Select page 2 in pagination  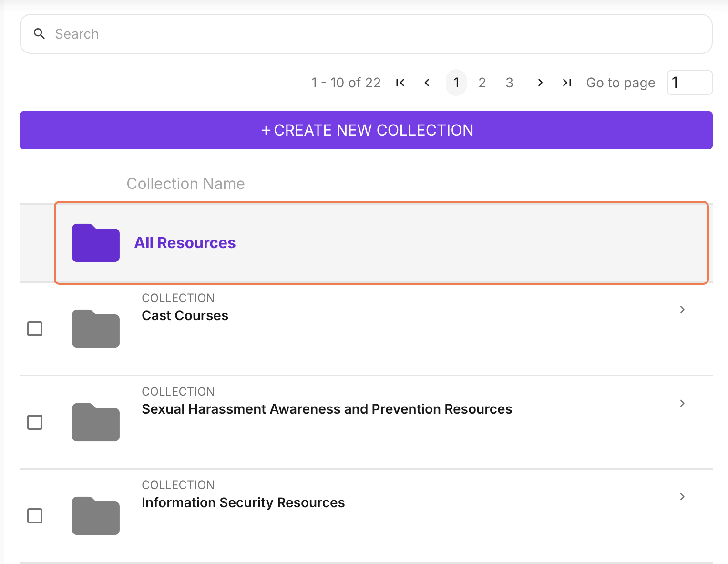click(482, 83)
